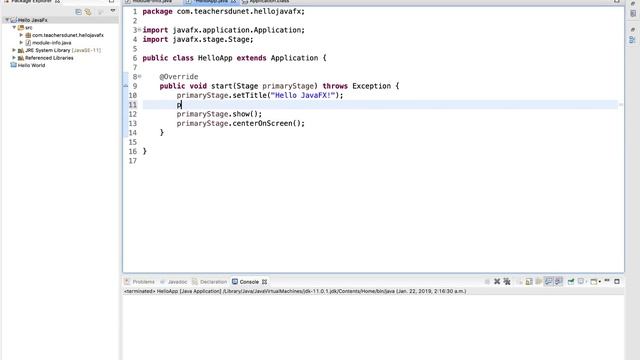640x360 pixels.
Task: Click the Outline icon in right sidebar
Action: tap(632, 40)
